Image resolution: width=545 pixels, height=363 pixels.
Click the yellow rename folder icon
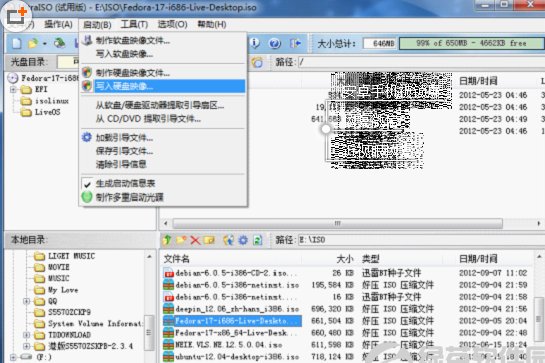pos(209,240)
